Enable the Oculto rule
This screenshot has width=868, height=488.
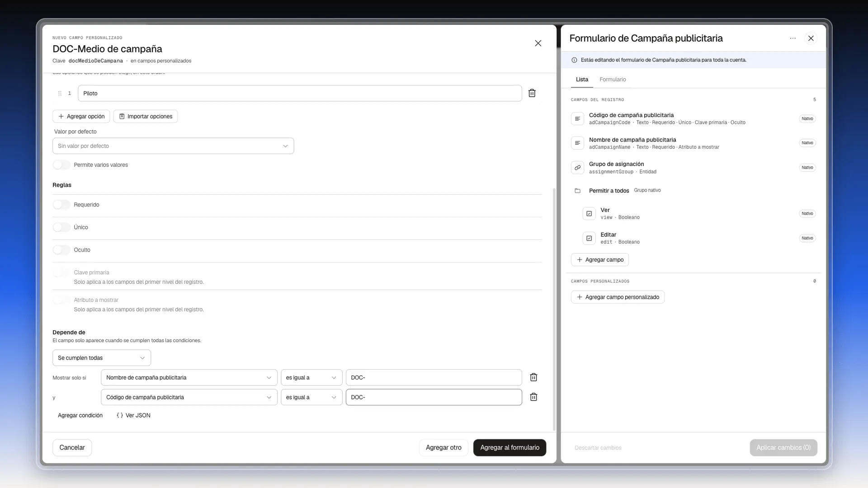click(x=61, y=250)
